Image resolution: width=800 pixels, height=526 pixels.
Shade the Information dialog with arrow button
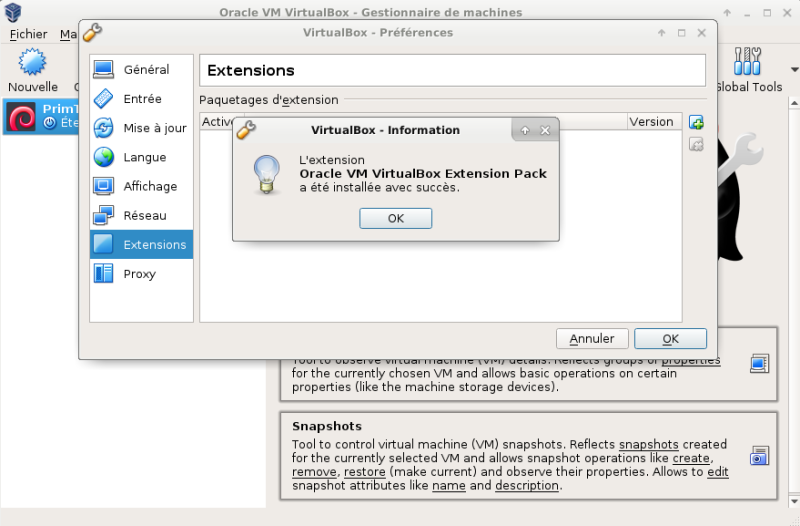pos(525,131)
